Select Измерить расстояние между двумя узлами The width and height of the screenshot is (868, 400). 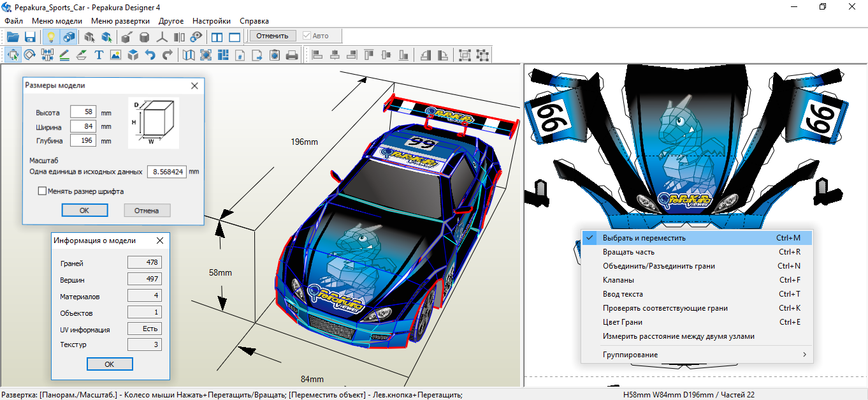[697, 336]
